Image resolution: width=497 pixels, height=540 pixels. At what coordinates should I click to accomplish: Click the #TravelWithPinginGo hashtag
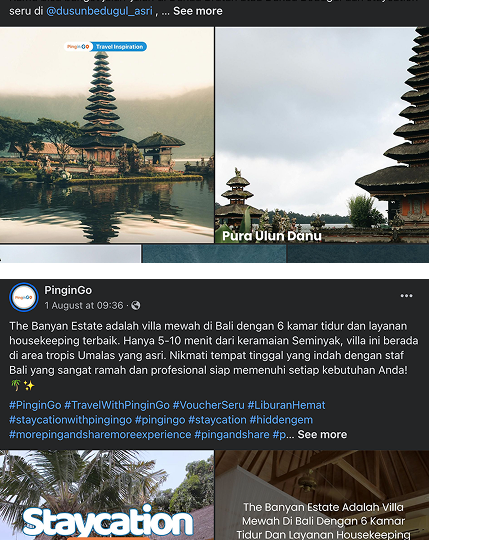tap(117, 405)
